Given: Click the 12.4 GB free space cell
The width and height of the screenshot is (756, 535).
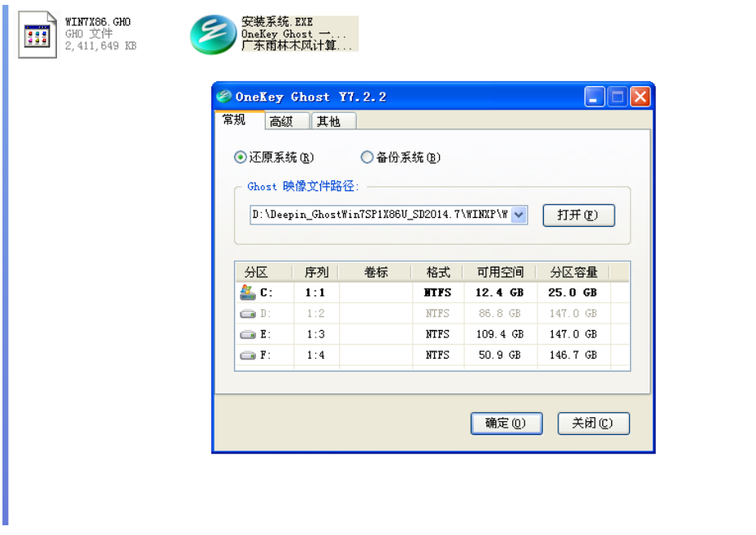Looking at the screenshot, I should coord(499,293).
